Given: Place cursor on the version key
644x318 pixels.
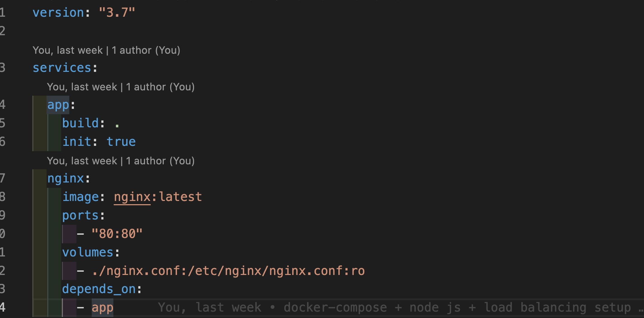Looking at the screenshot, I should click(58, 12).
